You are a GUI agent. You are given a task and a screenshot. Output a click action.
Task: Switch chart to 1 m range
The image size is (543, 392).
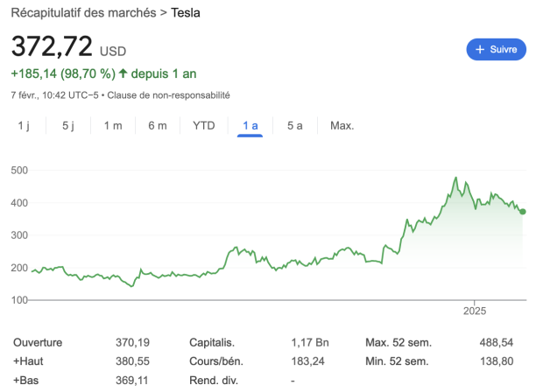[113, 126]
